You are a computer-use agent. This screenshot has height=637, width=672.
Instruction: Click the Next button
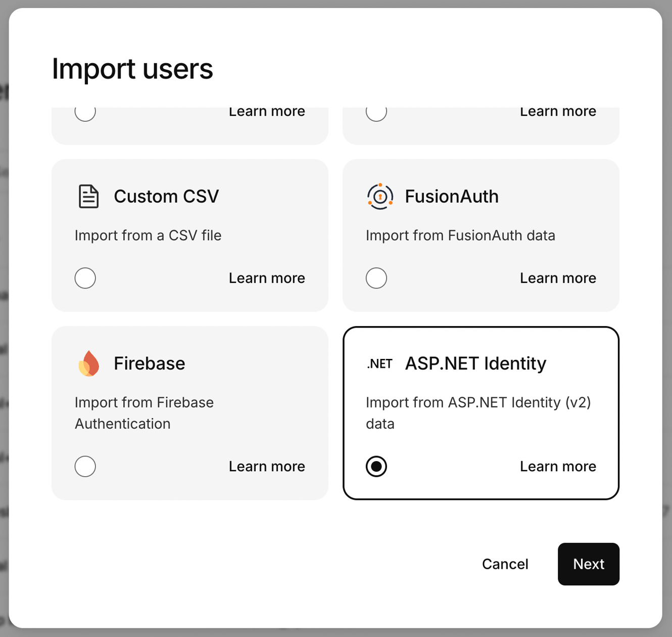tap(589, 564)
